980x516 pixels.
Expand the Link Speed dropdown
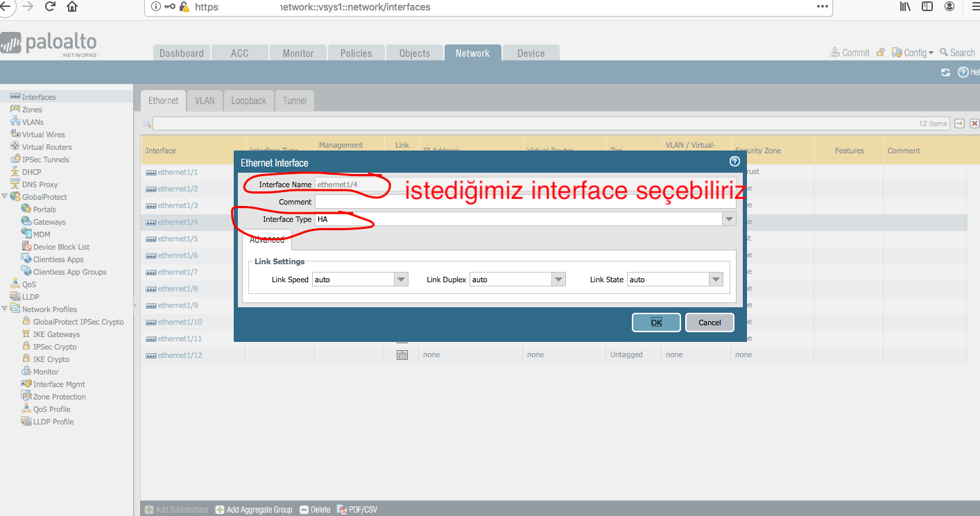400,279
